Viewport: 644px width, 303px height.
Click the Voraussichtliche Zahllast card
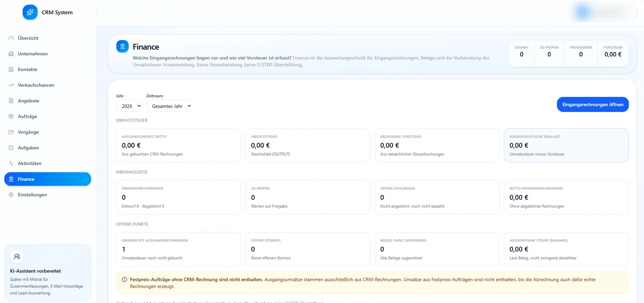pyautogui.click(x=566, y=145)
